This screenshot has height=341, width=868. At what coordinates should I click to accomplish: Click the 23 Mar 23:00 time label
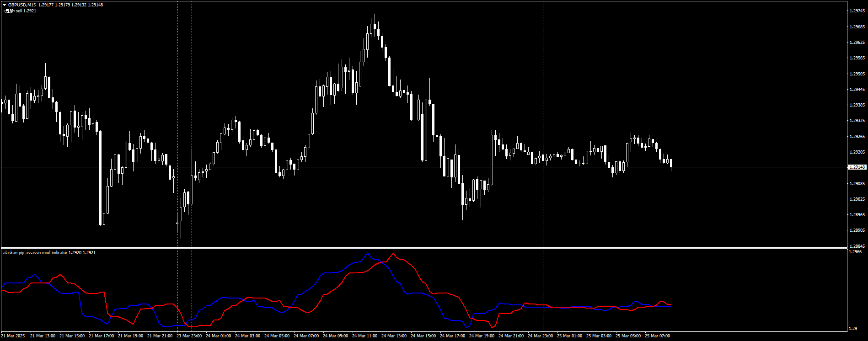coord(189,336)
